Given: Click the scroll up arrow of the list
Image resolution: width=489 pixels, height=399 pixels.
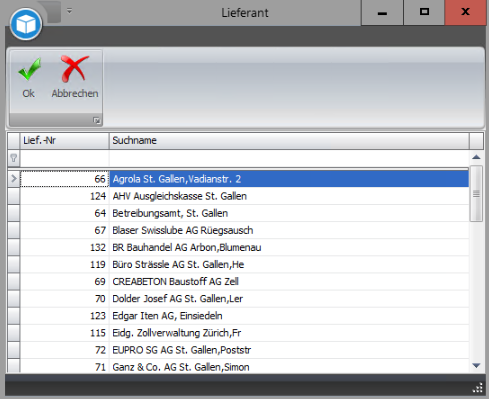Looking at the screenshot, I should pos(476,157).
